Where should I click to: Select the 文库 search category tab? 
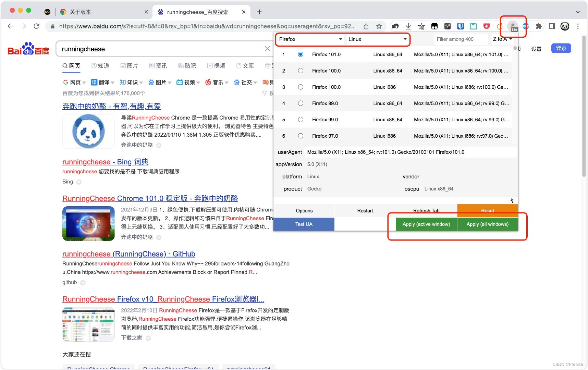click(245, 66)
